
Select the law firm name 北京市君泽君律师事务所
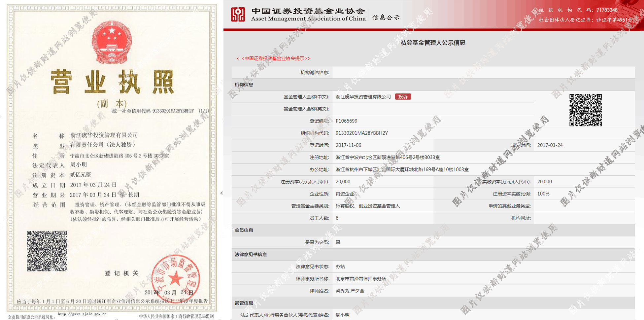point(361,279)
